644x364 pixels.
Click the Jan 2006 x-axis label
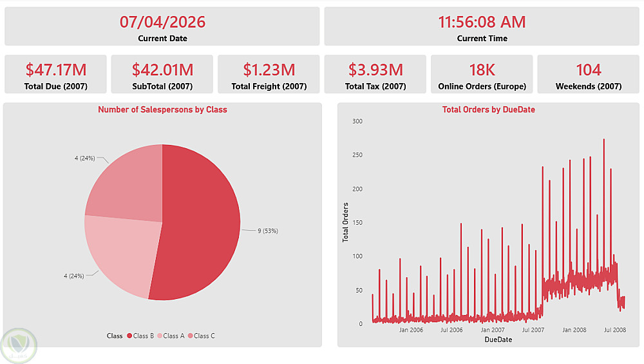coord(411,330)
